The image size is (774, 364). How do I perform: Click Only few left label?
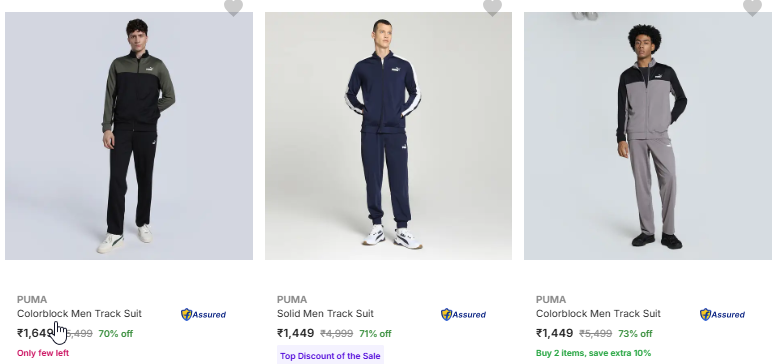(43, 353)
